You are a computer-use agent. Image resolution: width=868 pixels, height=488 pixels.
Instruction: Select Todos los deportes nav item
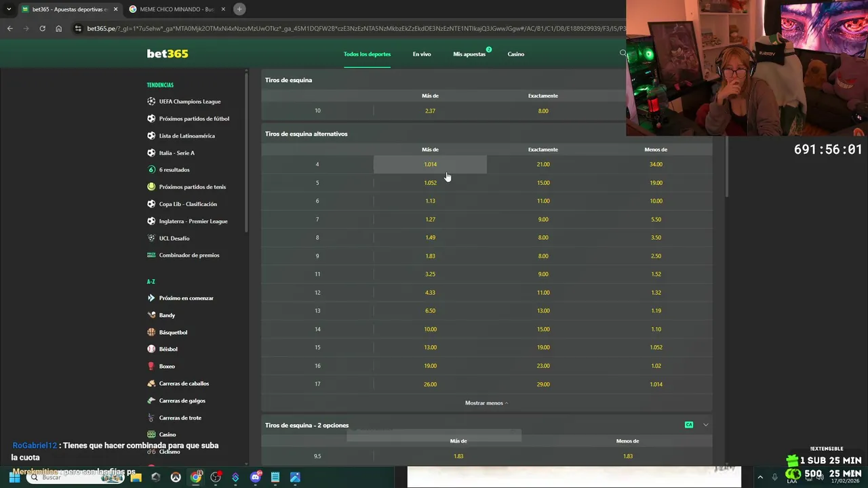tap(367, 54)
